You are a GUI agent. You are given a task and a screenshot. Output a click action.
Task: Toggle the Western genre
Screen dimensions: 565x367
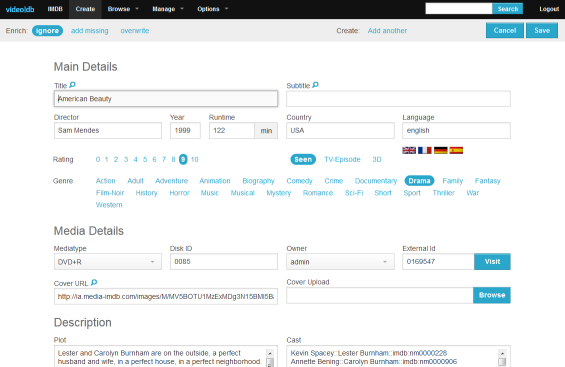coord(109,205)
